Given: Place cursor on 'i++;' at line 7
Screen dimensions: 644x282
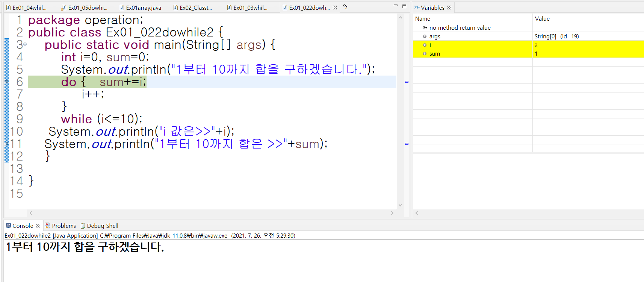Looking at the screenshot, I should point(93,94).
